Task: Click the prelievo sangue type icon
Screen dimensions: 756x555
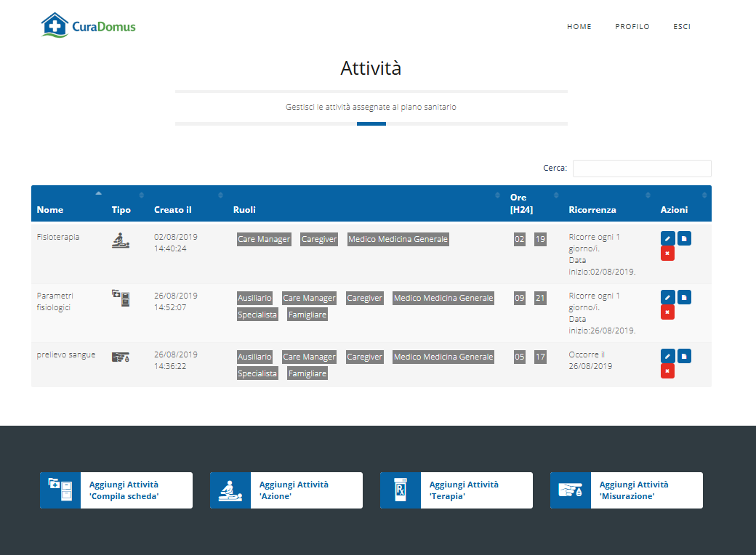Action: click(121, 357)
